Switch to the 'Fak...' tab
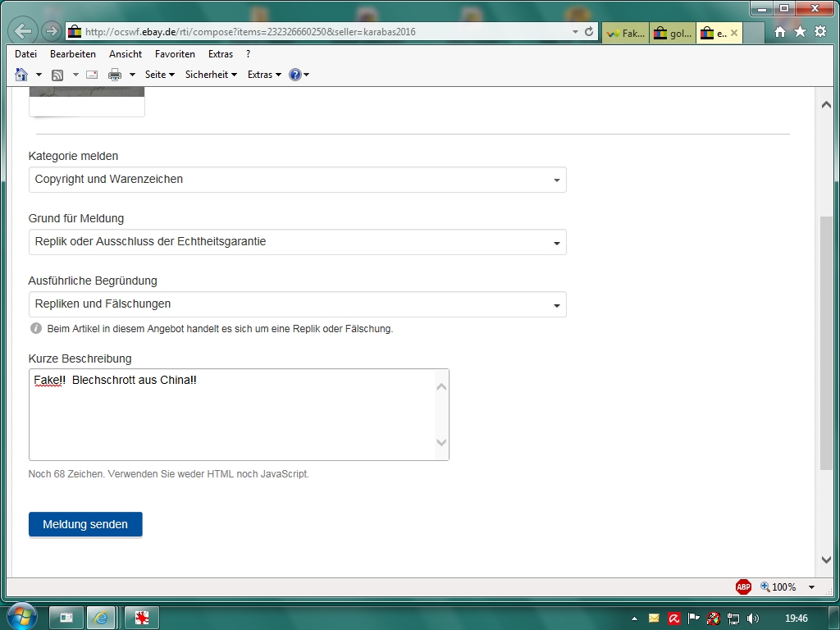 (x=625, y=33)
